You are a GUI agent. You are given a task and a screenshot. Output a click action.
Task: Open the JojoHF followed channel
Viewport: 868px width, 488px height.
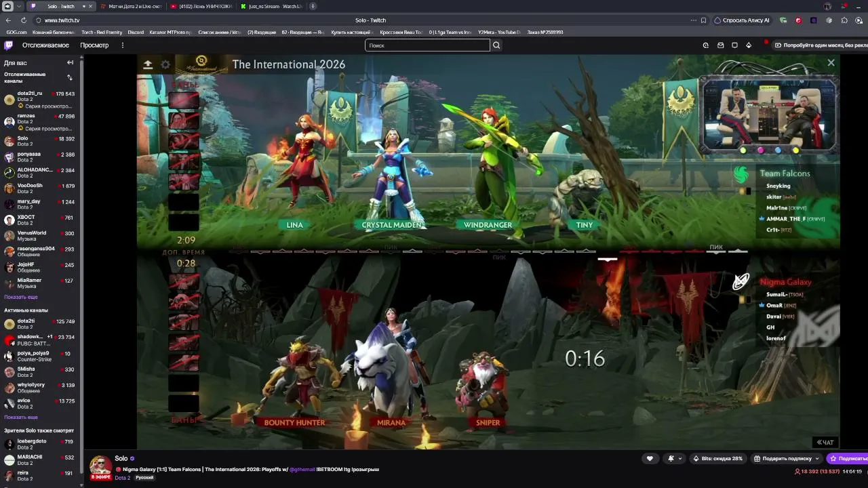(x=39, y=267)
